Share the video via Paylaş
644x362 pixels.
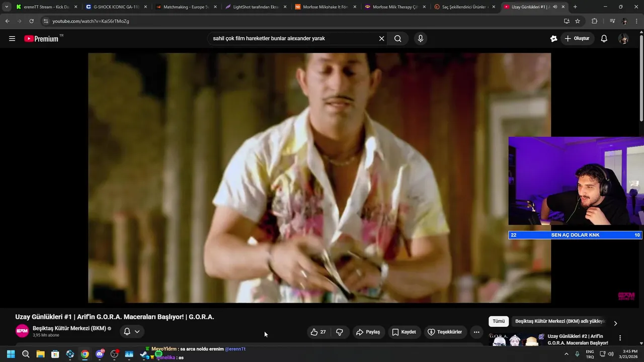pos(368,332)
